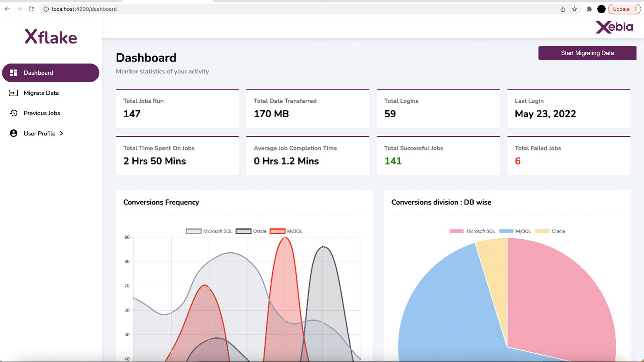Click the share icon in address bar
Viewport: 644px width, 362px height.
563,9
